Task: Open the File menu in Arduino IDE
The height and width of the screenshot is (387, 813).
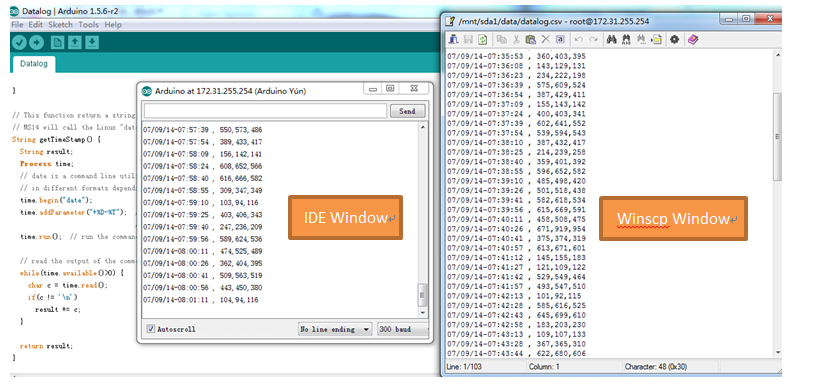Action: click(17, 24)
